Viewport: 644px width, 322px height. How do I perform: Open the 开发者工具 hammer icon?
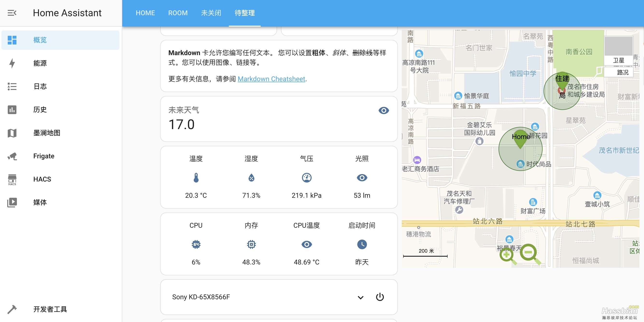12,309
